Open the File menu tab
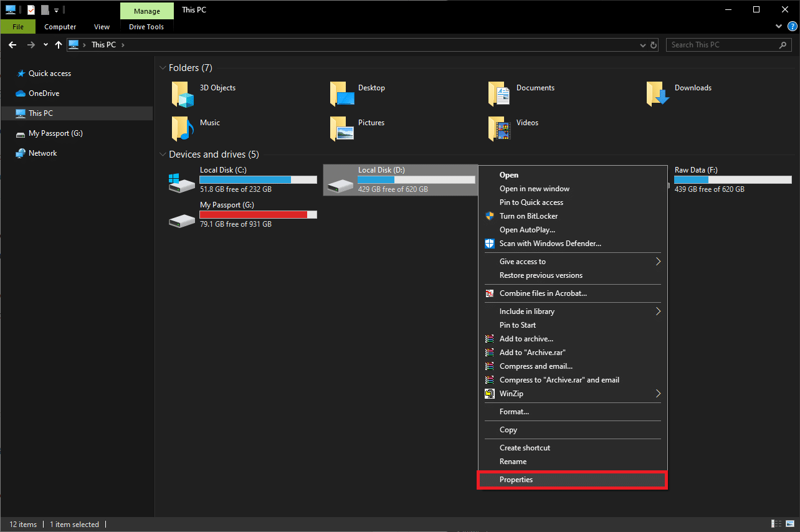This screenshot has width=800, height=532. (18, 27)
